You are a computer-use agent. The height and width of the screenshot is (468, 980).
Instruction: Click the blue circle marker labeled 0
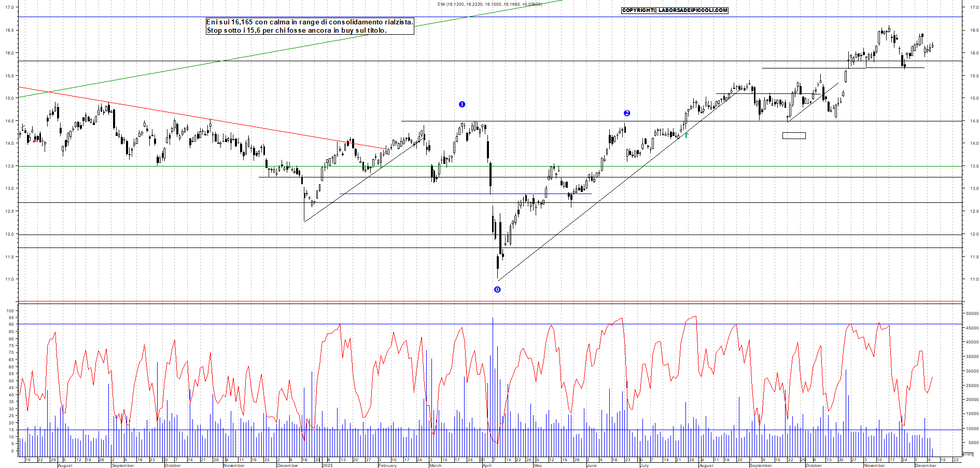point(497,290)
